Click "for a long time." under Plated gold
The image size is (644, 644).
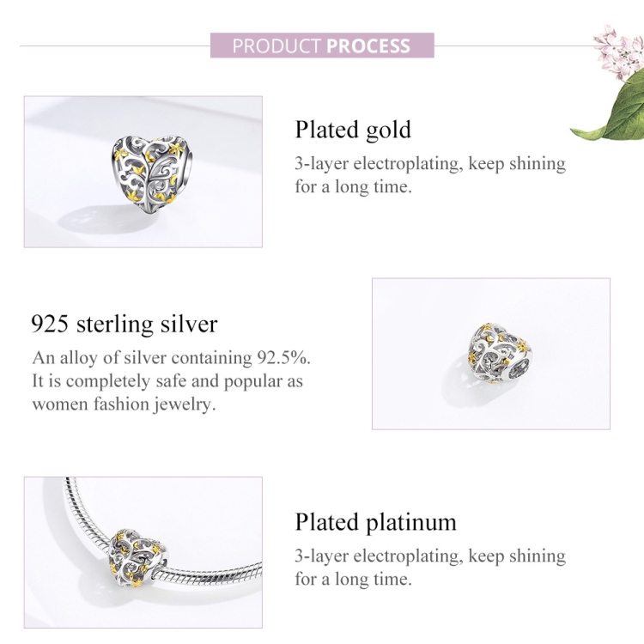[353, 185]
